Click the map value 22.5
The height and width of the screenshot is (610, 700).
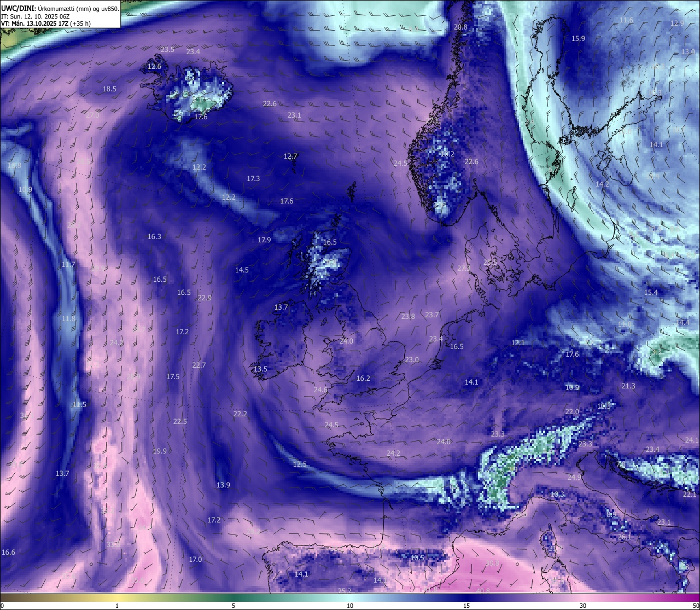(x=180, y=421)
